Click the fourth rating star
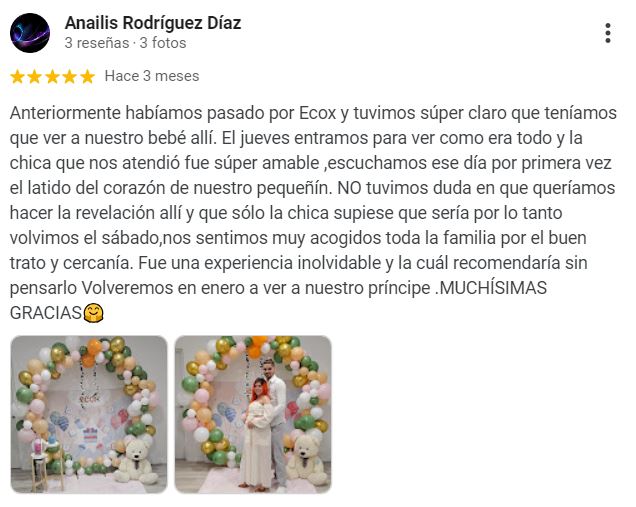Viewport: 636px width, 507px height. [x=70, y=76]
